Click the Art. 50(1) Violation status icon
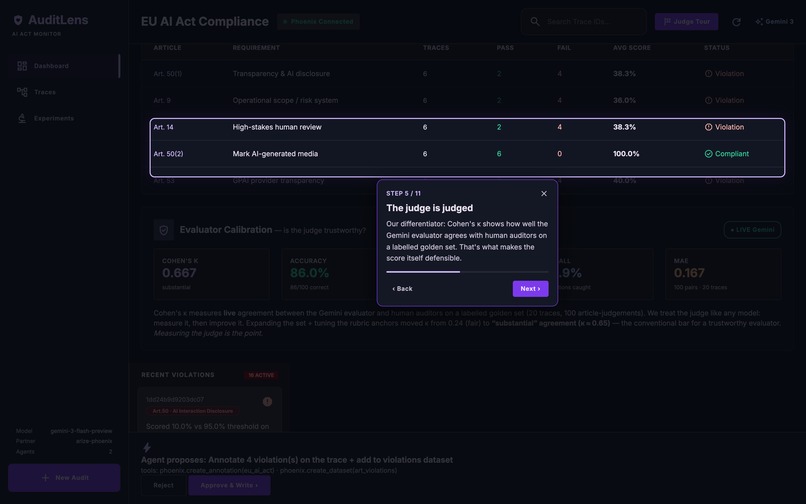Viewport: 806px width, 504px height. tap(708, 74)
